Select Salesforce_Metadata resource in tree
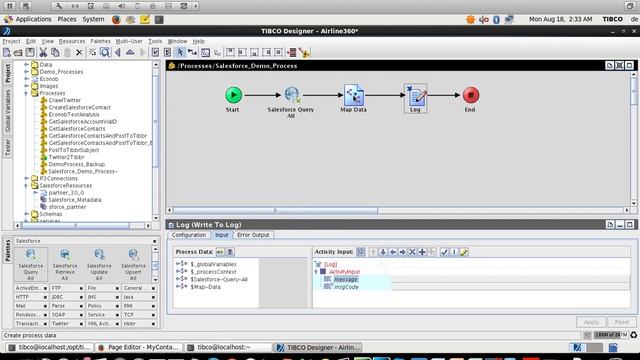The image size is (640, 360). (75, 200)
